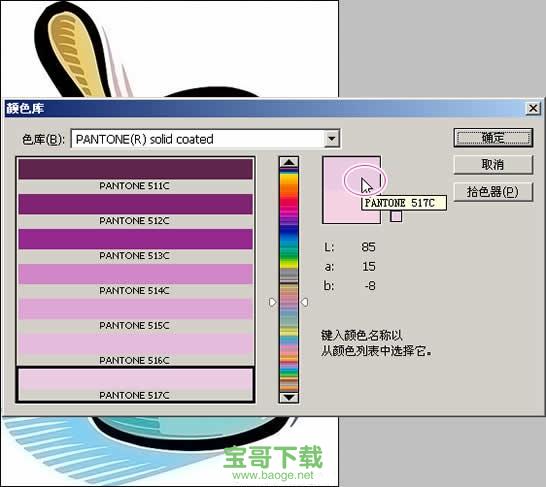Viewport: 546px width, 487px height.
Task: Click the left slider triangle on color strip
Action: pos(273,302)
